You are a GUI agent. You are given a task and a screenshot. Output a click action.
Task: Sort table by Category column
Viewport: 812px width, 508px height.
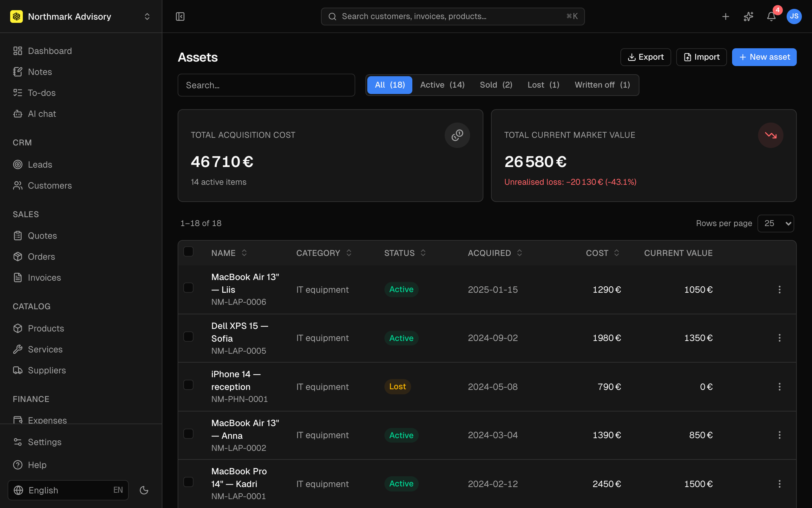324,253
